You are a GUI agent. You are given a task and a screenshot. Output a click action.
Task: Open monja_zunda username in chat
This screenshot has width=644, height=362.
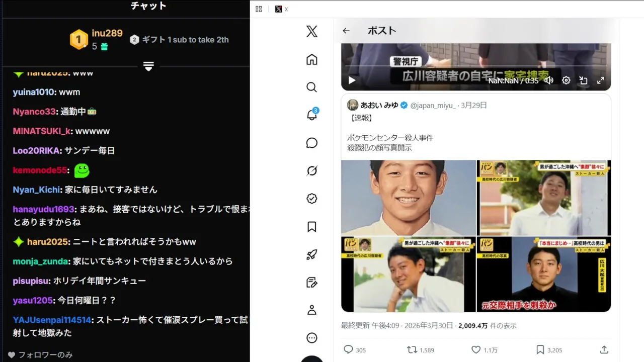pos(40,261)
